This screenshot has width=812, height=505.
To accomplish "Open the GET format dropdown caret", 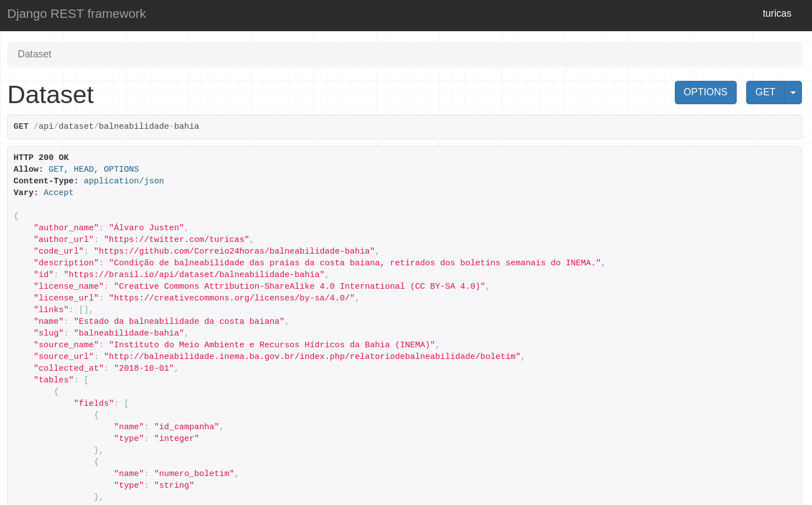I will [792, 93].
